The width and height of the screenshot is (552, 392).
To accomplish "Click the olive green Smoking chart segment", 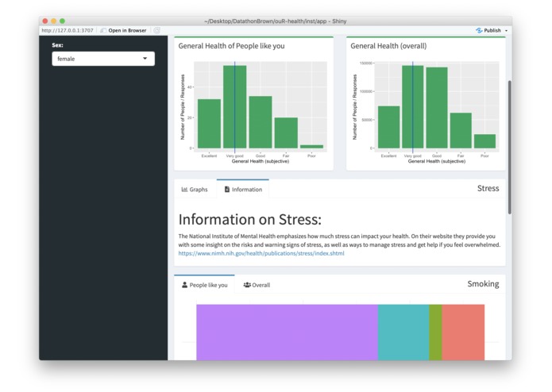I will pyautogui.click(x=435, y=332).
